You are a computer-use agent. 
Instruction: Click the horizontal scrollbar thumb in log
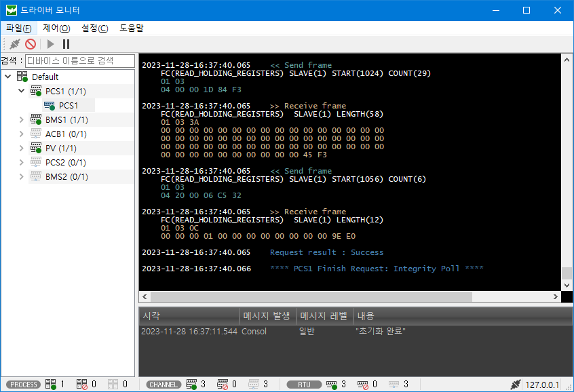(311, 296)
